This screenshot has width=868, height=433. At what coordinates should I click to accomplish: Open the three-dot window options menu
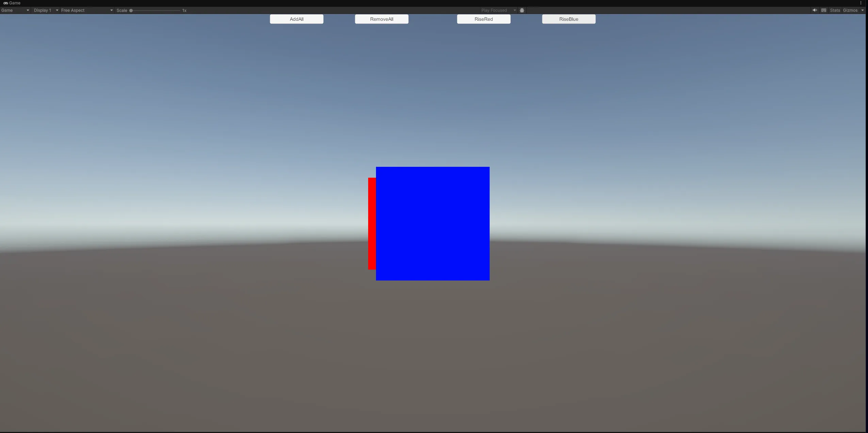click(x=861, y=3)
